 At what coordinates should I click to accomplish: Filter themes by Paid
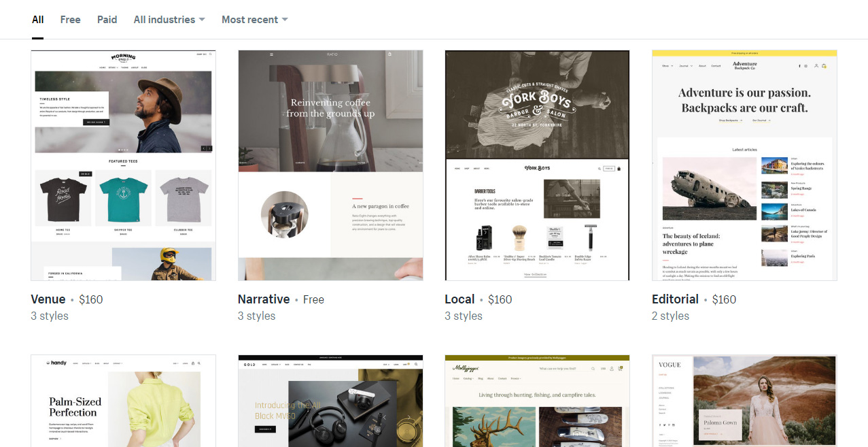click(x=107, y=20)
